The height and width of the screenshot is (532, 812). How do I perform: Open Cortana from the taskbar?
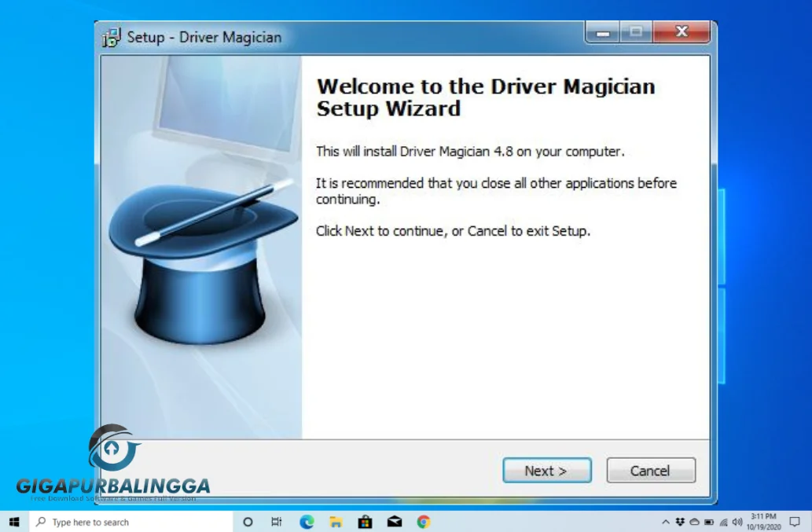pyautogui.click(x=247, y=521)
